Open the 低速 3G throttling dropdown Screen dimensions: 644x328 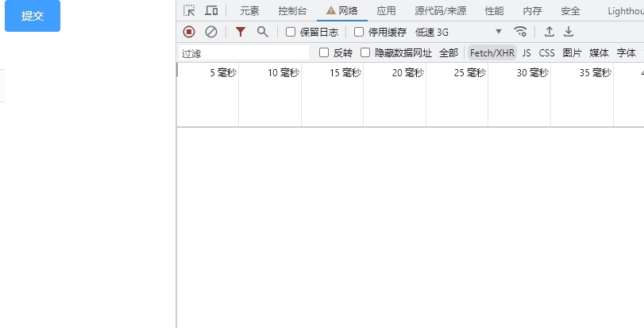point(458,32)
